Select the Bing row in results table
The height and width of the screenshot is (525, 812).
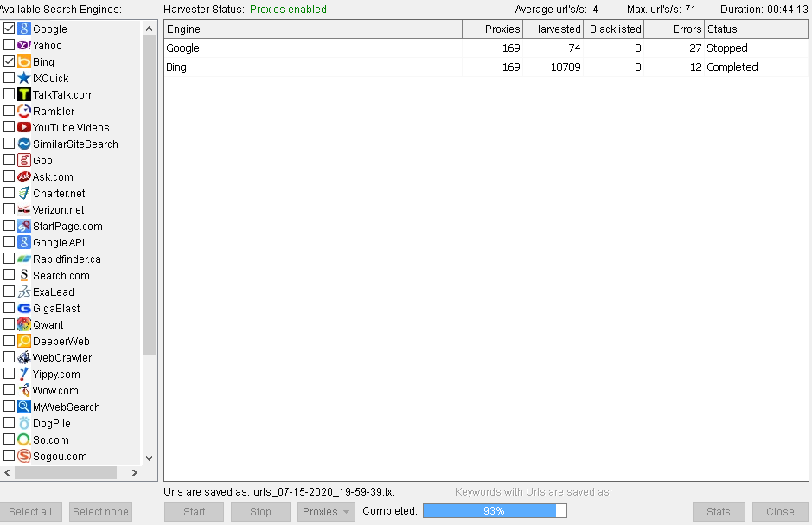click(x=486, y=67)
